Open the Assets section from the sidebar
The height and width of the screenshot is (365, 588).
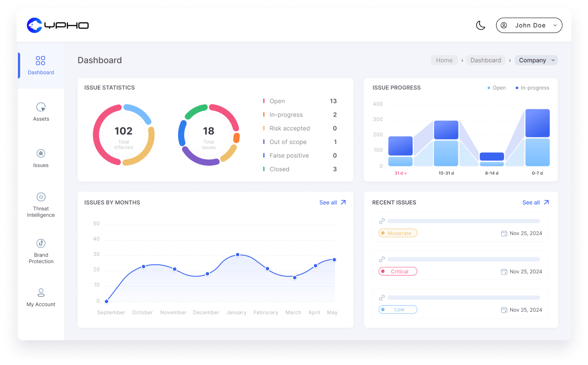point(41,112)
